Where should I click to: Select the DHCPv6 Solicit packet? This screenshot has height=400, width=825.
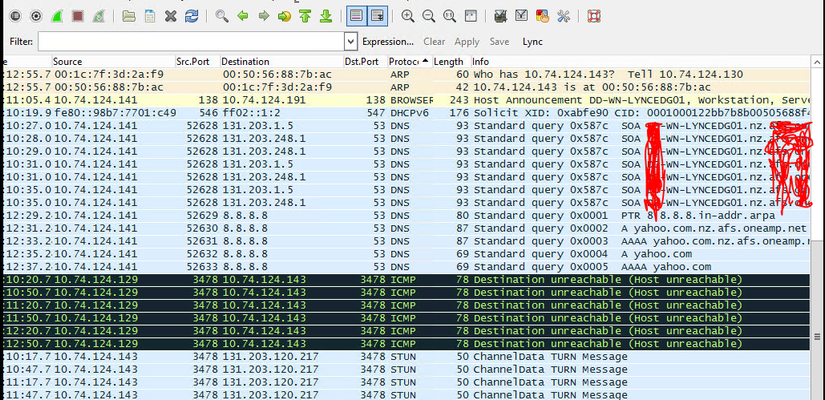tap(407, 113)
